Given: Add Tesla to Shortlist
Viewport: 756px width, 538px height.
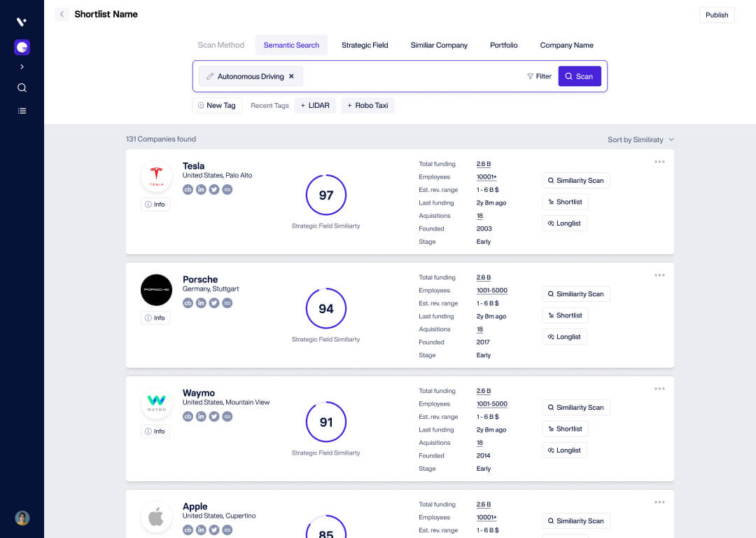Looking at the screenshot, I should click(x=565, y=202).
